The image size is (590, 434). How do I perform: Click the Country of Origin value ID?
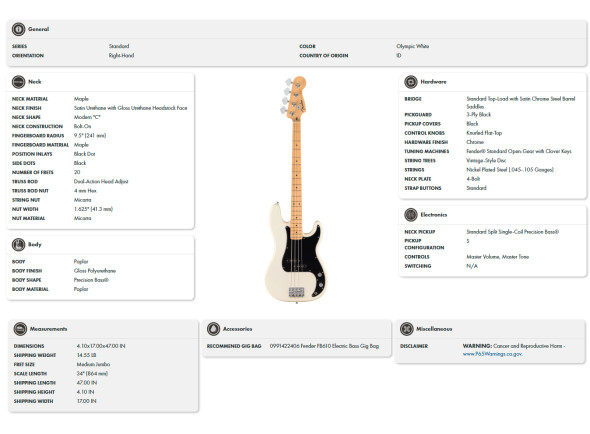(x=398, y=55)
